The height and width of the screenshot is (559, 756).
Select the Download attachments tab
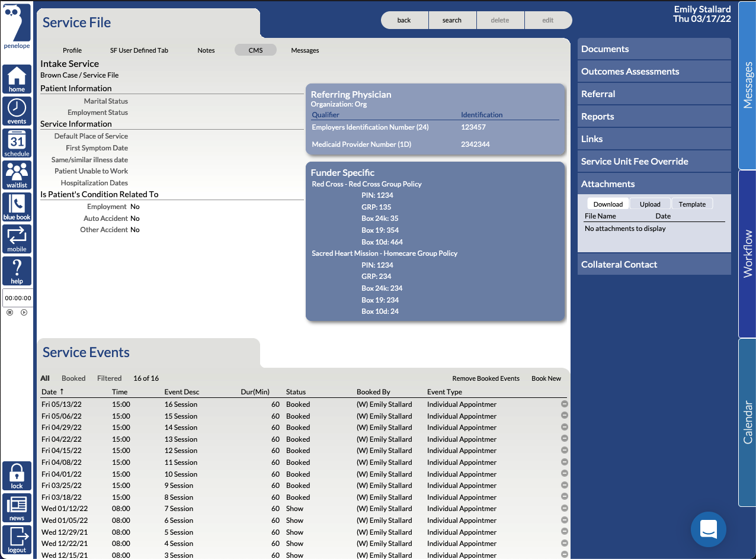[608, 204]
